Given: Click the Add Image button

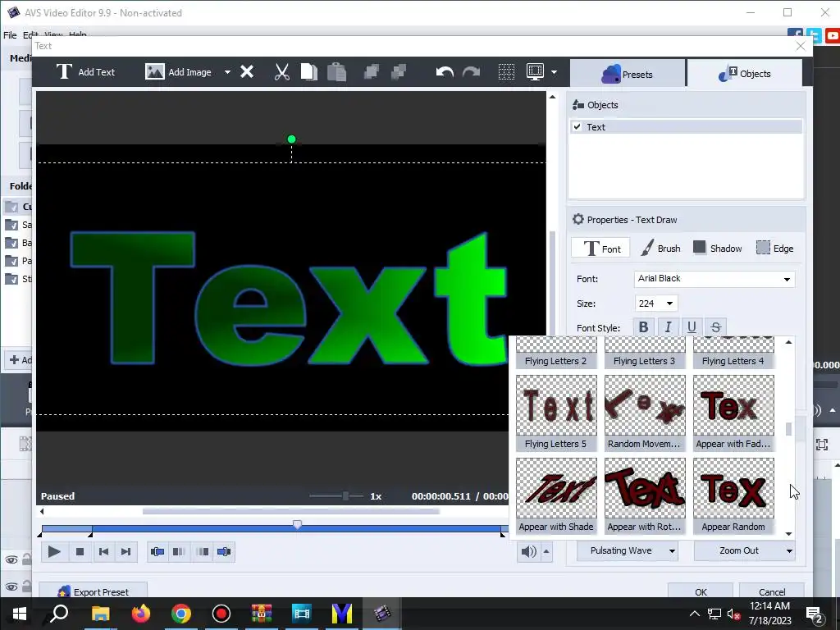Looking at the screenshot, I should (x=178, y=72).
